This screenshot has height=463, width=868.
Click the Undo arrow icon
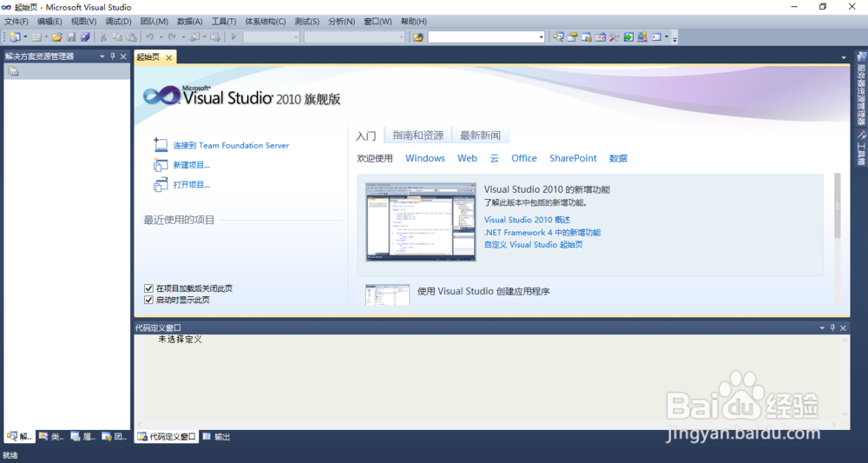click(150, 37)
